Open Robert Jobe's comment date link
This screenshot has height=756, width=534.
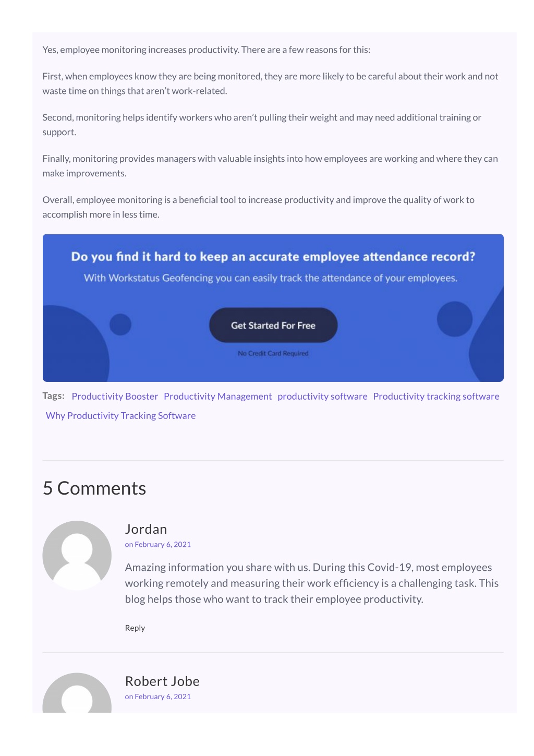coord(158,697)
